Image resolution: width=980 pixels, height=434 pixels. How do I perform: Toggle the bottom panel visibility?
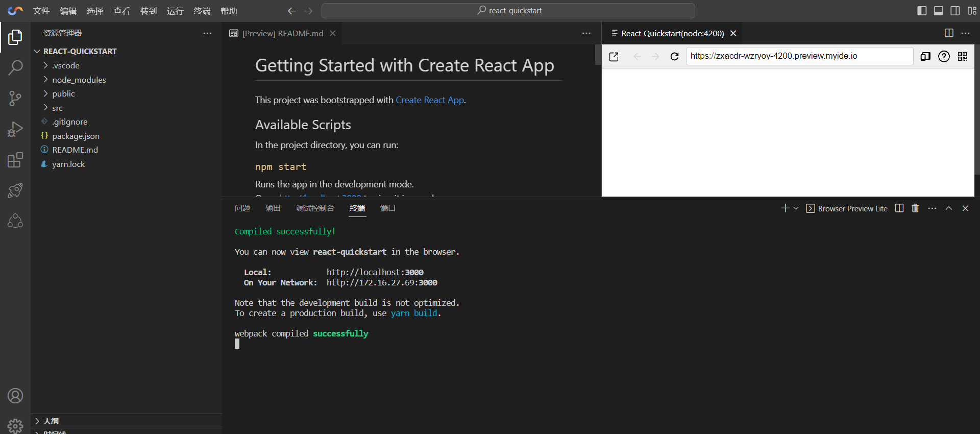(938, 11)
